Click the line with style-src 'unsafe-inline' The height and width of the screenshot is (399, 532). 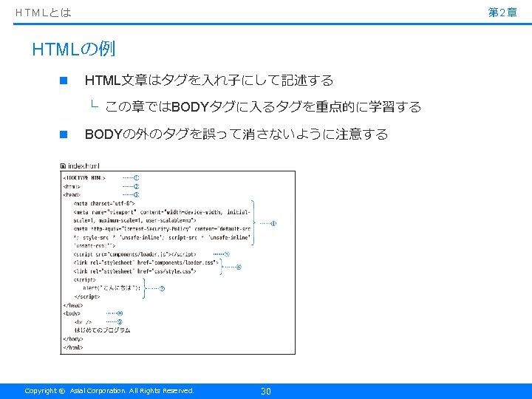(162, 237)
